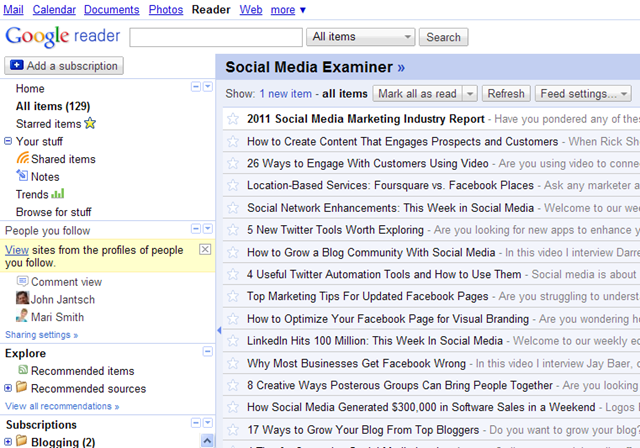Open View all recommendations link
640x448 pixels.
pyautogui.click(x=62, y=406)
